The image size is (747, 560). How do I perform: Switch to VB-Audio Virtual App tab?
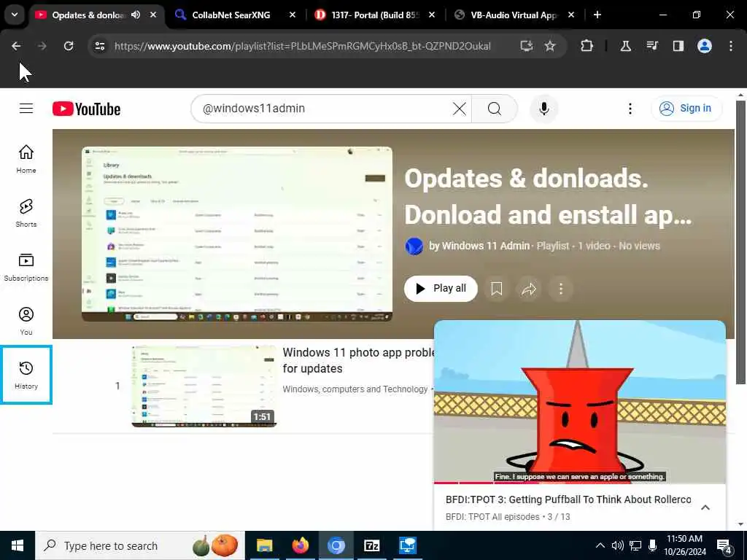click(x=514, y=15)
